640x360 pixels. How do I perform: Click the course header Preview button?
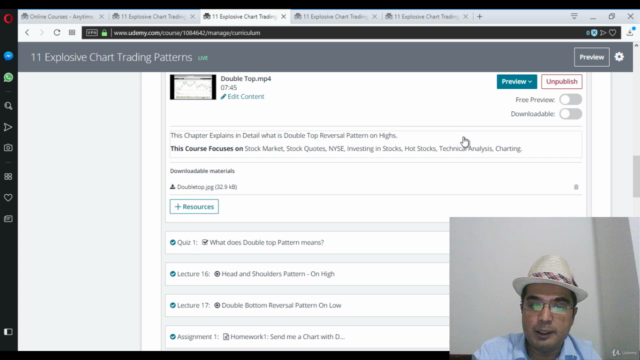point(591,57)
